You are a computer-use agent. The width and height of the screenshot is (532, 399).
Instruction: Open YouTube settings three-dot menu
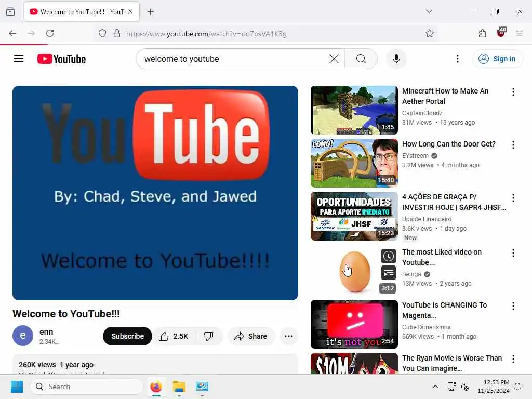(458, 59)
